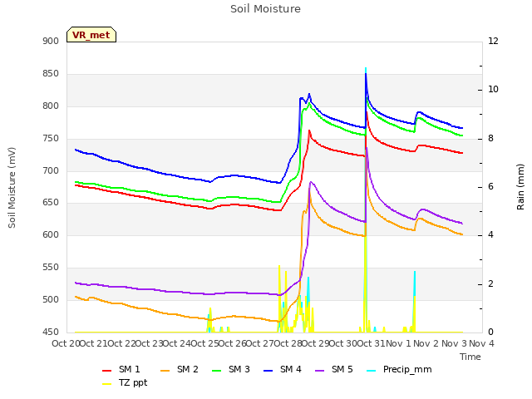Screen dimensions: 532x399
Task: Click the orange SM 2 legend swatch
Action: 165,371
